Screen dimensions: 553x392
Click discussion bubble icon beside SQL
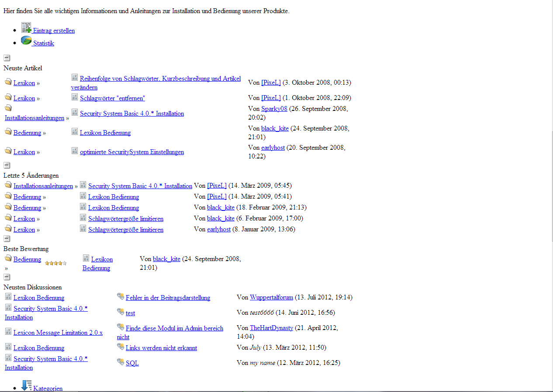click(121, 361)
